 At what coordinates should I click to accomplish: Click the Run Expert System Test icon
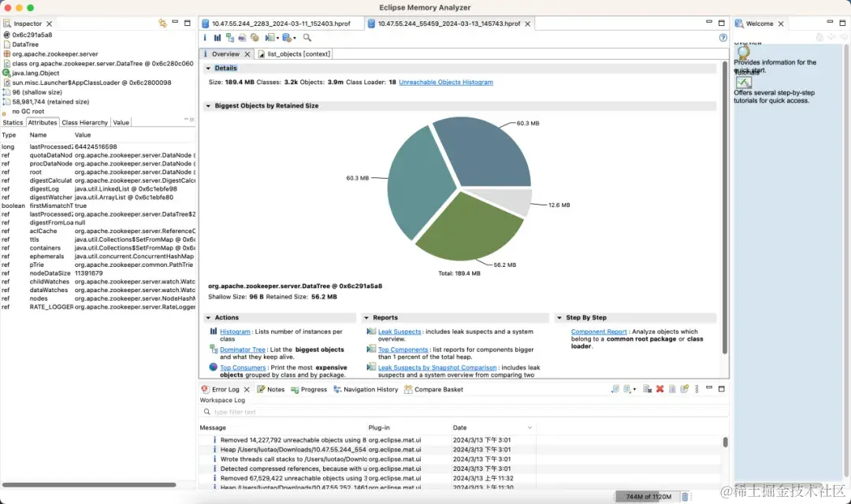click(269, 38)
